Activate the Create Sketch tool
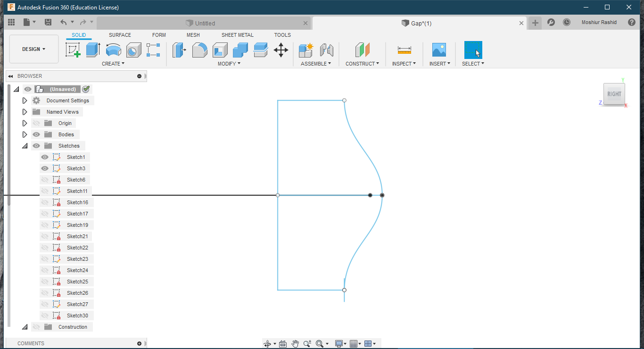This screenshot has width=644, height=349. tap(73, 50)
